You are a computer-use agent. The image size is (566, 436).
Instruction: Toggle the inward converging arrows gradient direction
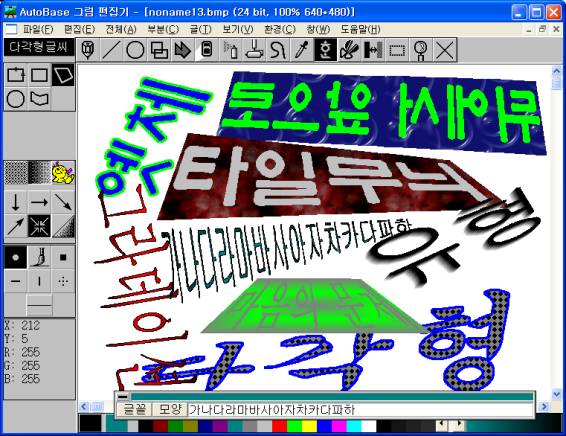click(x=39, y=226)
